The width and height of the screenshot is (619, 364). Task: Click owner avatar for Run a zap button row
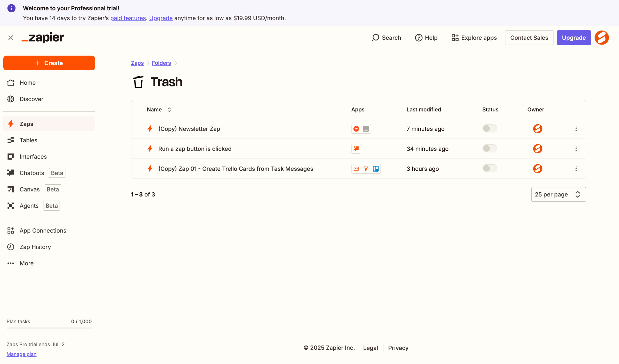click(x=537, y=149)
